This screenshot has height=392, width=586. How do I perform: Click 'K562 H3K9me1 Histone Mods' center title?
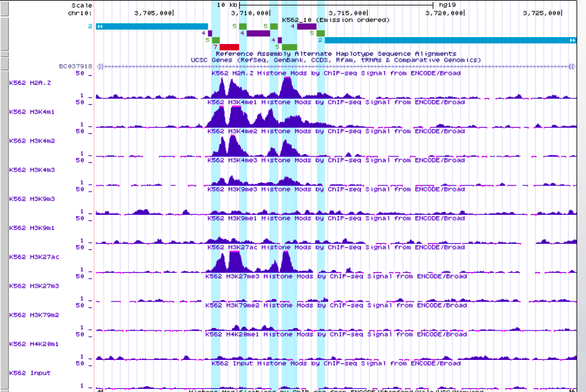pyautogui.click(x=336, y=219)
